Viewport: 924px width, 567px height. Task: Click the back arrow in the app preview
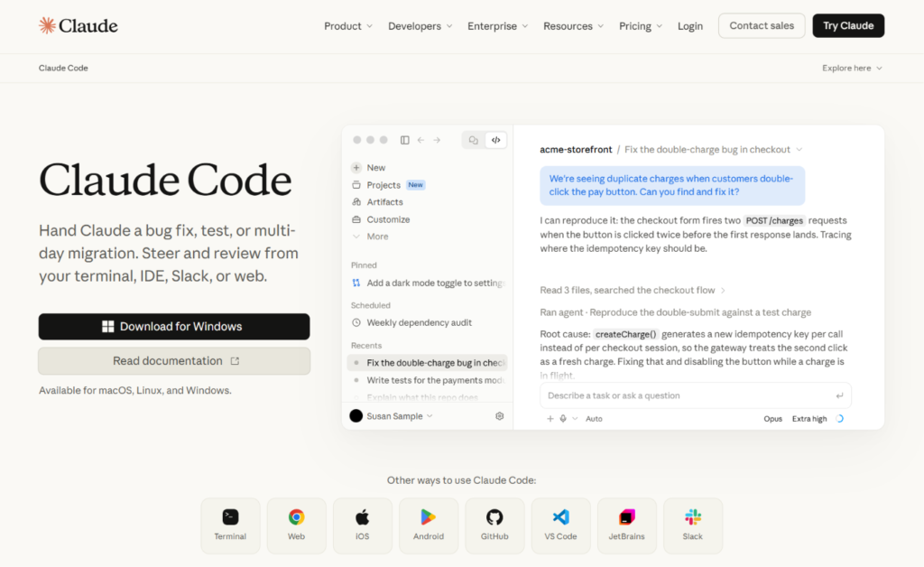pos(420,140)
